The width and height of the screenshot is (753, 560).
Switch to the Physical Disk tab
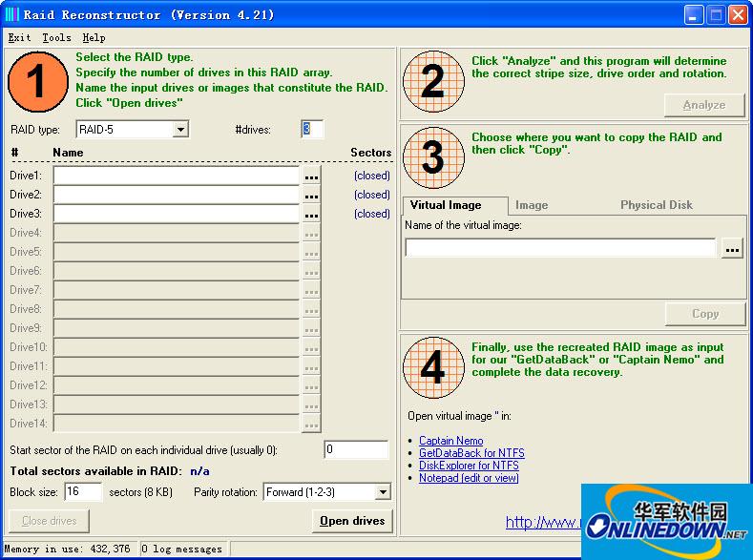point(657,205)
